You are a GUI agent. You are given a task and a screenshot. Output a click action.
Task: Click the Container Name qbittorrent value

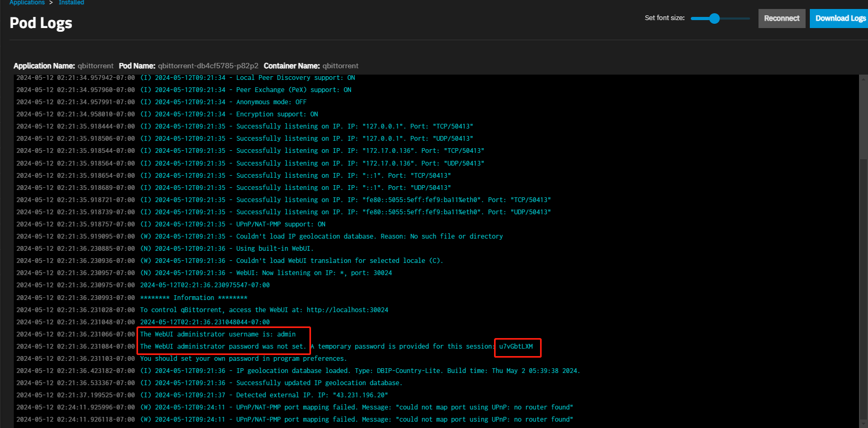(341, 66)
